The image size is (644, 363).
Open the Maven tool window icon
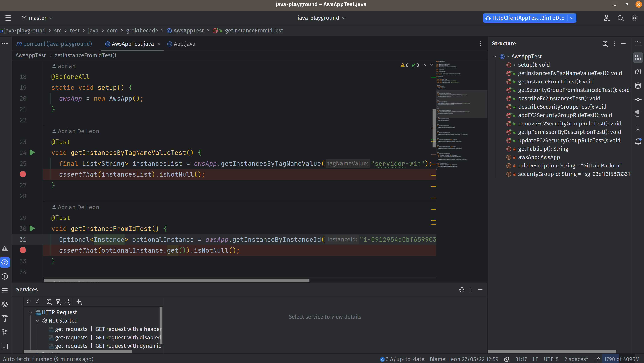tap(638, 71)
